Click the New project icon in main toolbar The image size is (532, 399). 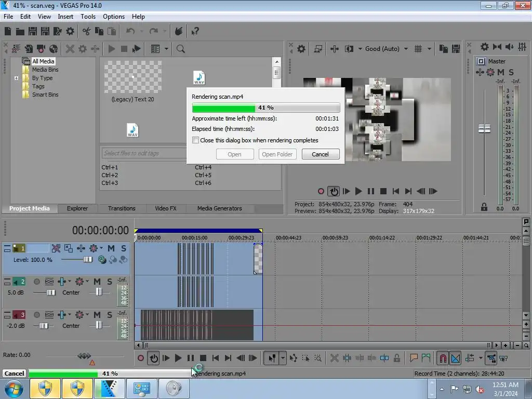[x=8, y=31]
